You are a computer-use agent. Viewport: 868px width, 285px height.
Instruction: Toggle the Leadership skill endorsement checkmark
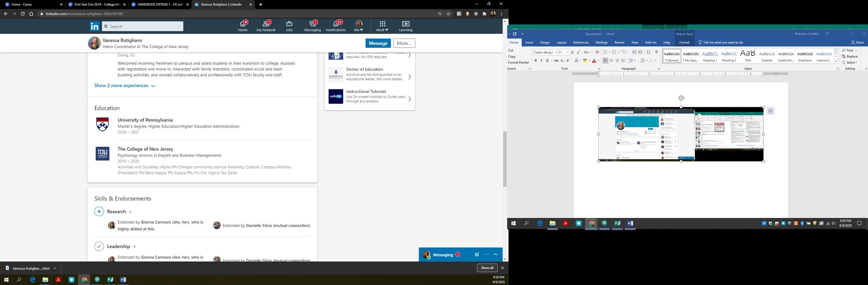tap(99, 246)
